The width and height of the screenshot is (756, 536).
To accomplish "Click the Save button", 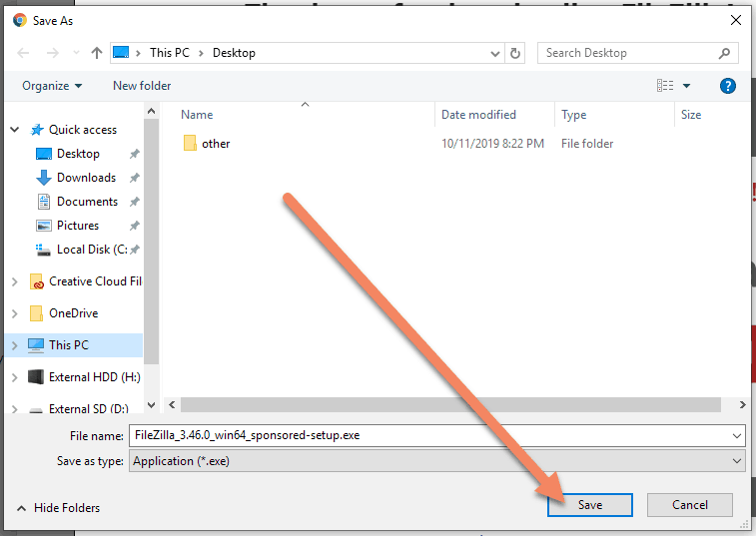I will (x=589, y=505).
